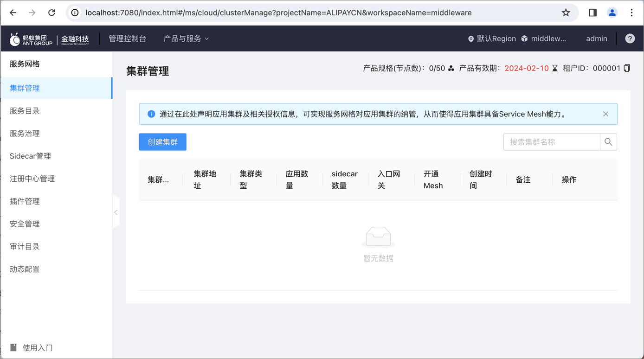Click the hourglass expiry icon
The width and height of the screenshot is (644, 359).
point(554,68)
